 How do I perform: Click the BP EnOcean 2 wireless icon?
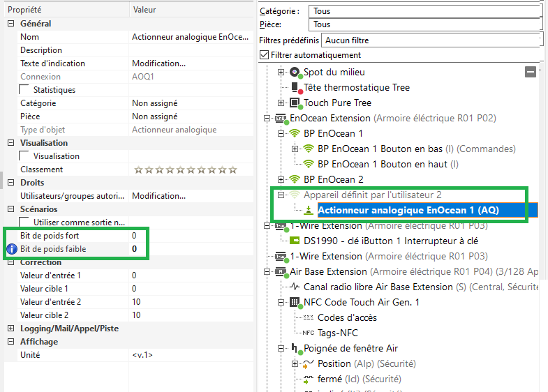click(295, 180)
